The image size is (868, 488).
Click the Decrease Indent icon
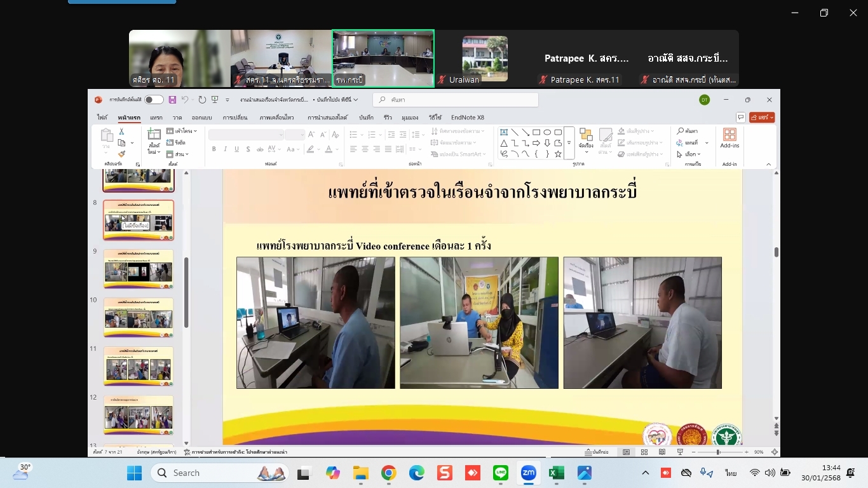391,134
